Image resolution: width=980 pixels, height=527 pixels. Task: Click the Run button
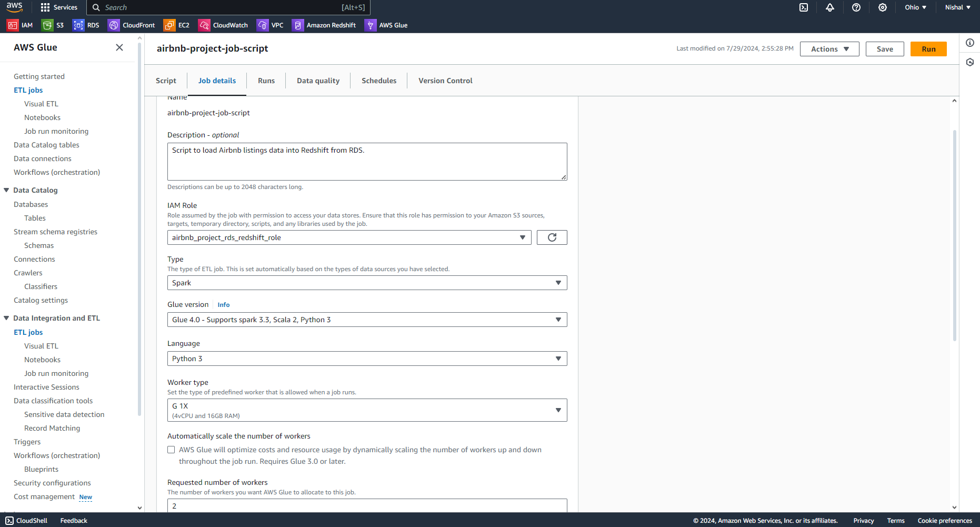(x=928, y=49)
